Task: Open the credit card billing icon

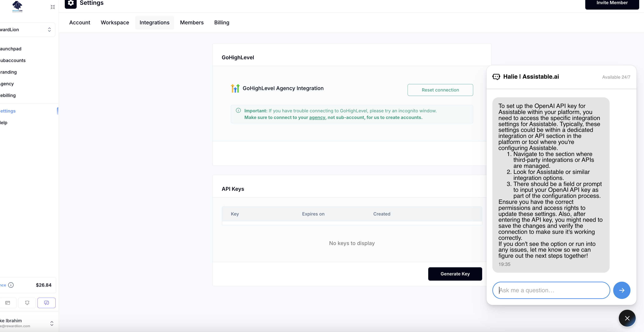Action: tap(8, 302)
